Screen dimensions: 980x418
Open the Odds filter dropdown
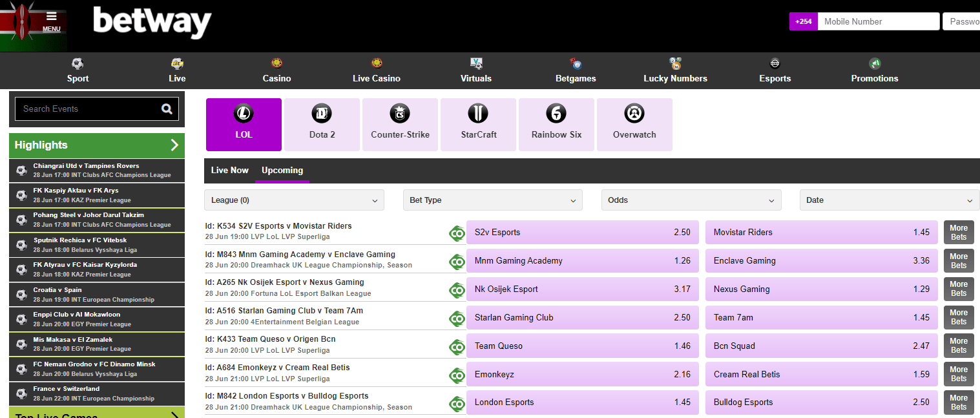tap(691, 200)
